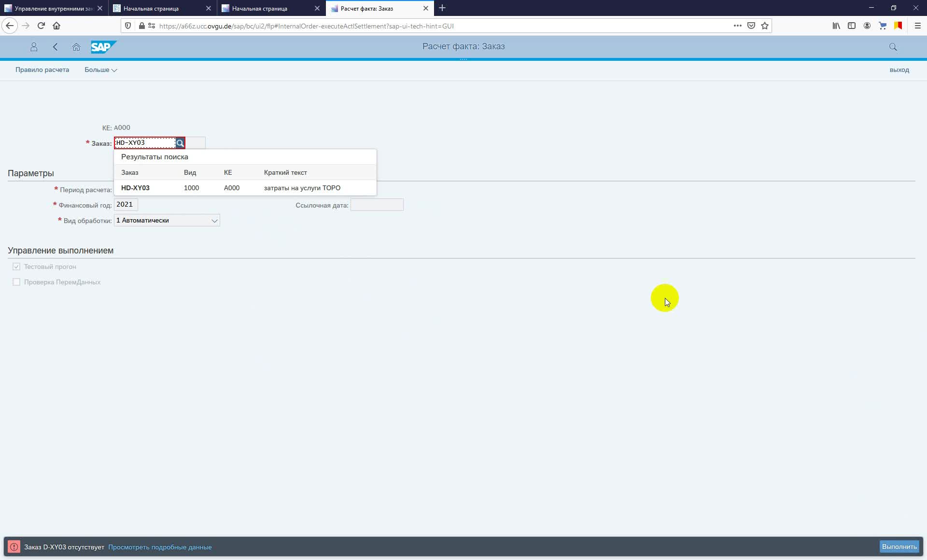Click the 'КЕ' column header in results

[228, 172]
